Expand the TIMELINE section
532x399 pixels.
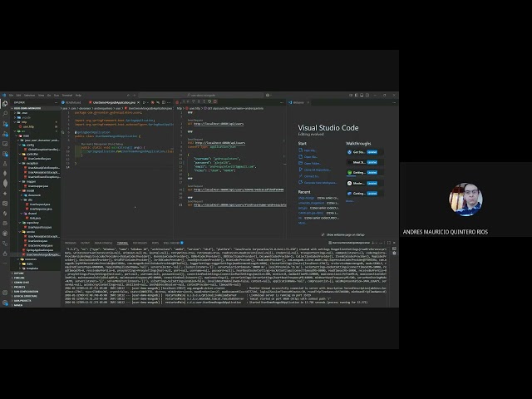pos(18,278)
